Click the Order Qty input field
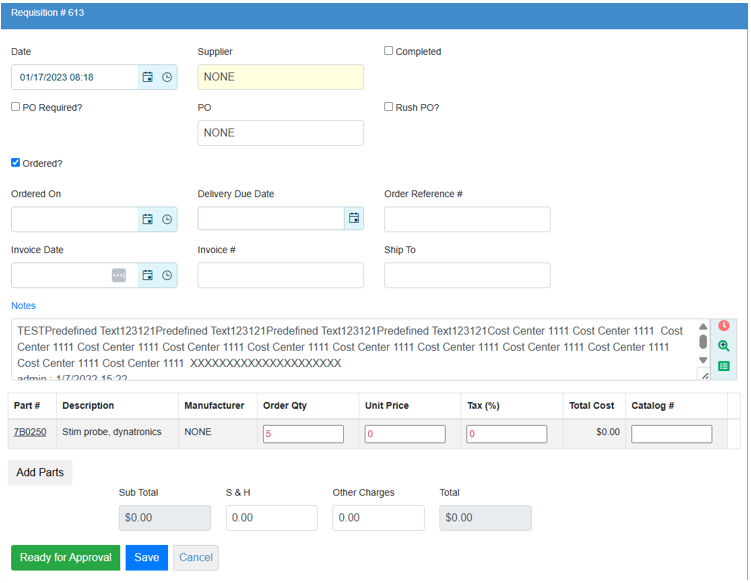 point(303,434)
